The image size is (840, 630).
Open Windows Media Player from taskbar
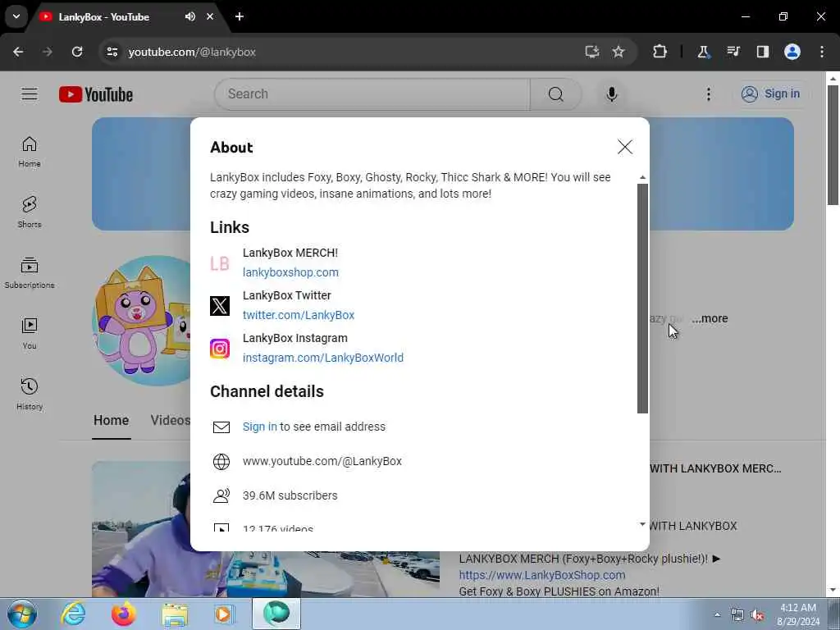point(224,614)
